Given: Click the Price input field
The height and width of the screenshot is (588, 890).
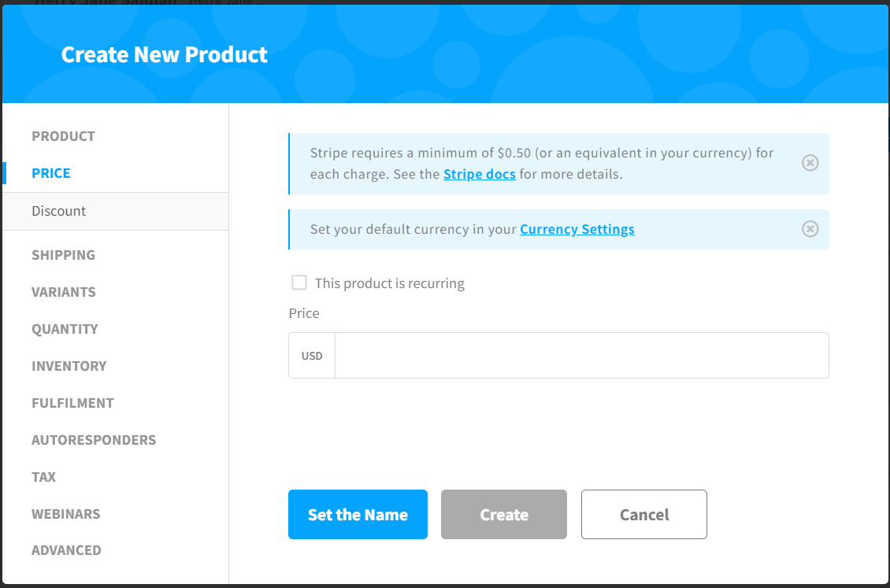Looking at the screenshot, I should (581, 356).
